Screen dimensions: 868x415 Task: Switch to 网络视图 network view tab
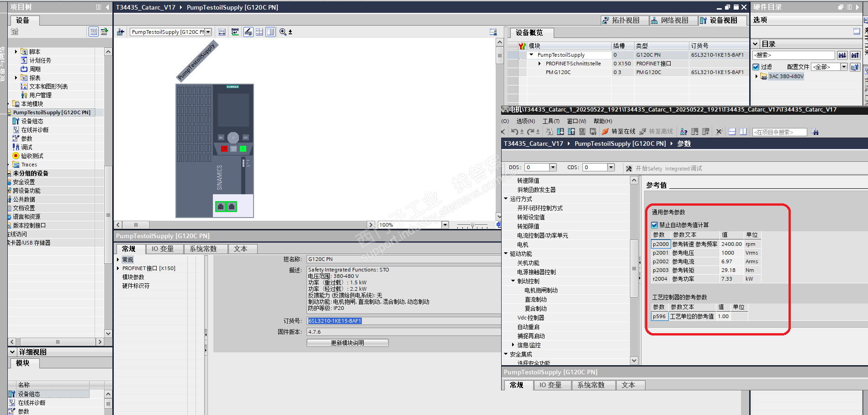click(x=673, y=20)
